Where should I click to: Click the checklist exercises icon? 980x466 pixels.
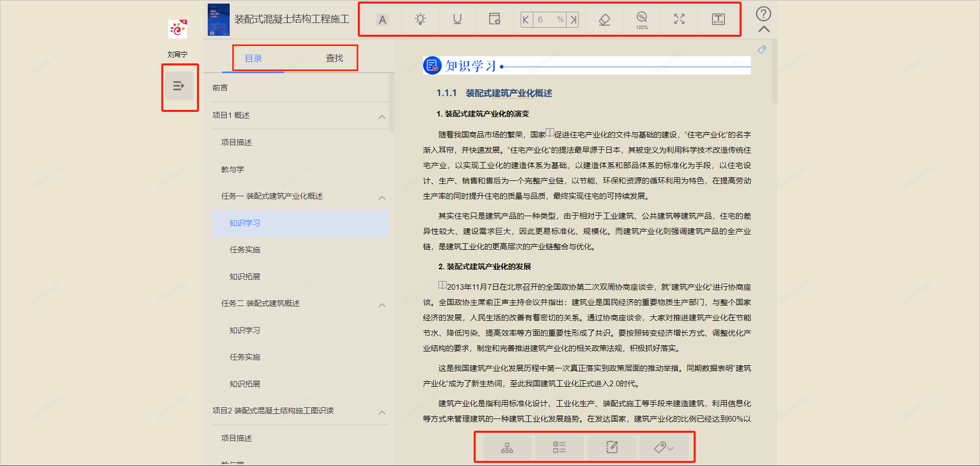[558, 447]
